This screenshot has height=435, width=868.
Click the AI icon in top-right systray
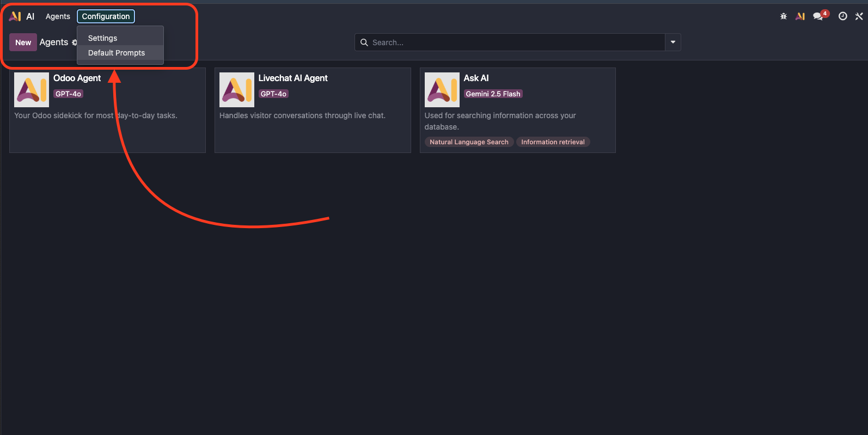pos(800,16)
